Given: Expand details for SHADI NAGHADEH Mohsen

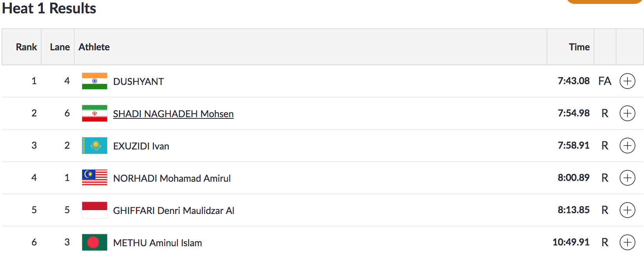Looking at the screenshot, I should (627, 113).
